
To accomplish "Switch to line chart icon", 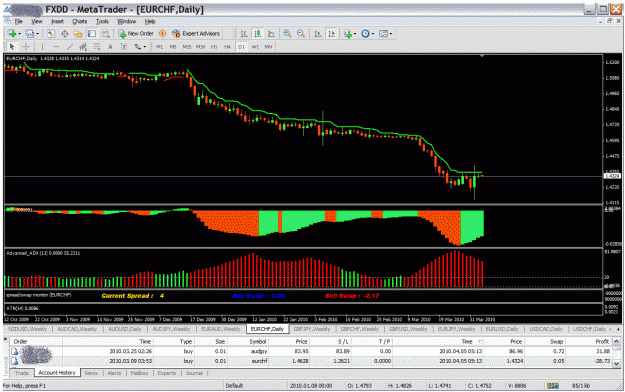I will click(271, 34).
